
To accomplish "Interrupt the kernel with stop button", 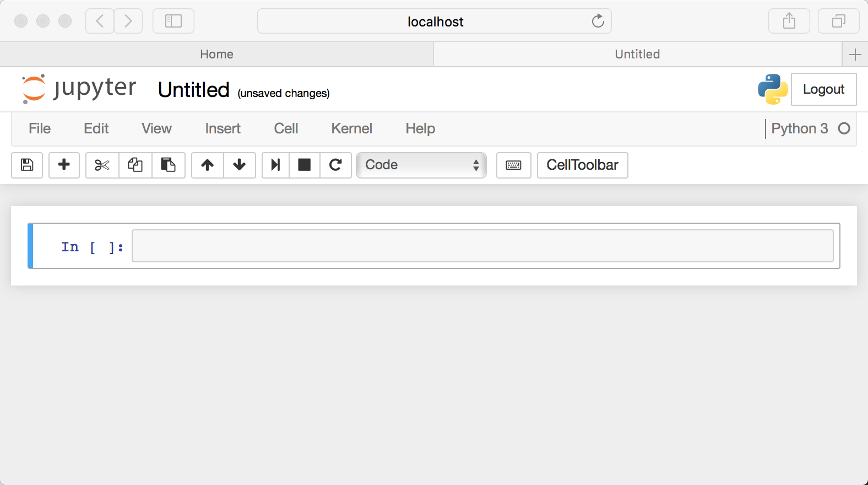I will coord(304,165).
